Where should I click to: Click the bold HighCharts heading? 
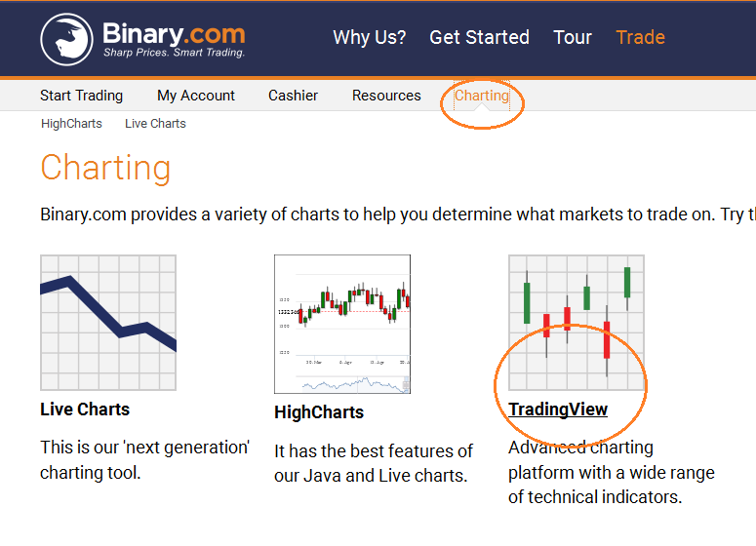click(319, 412)
